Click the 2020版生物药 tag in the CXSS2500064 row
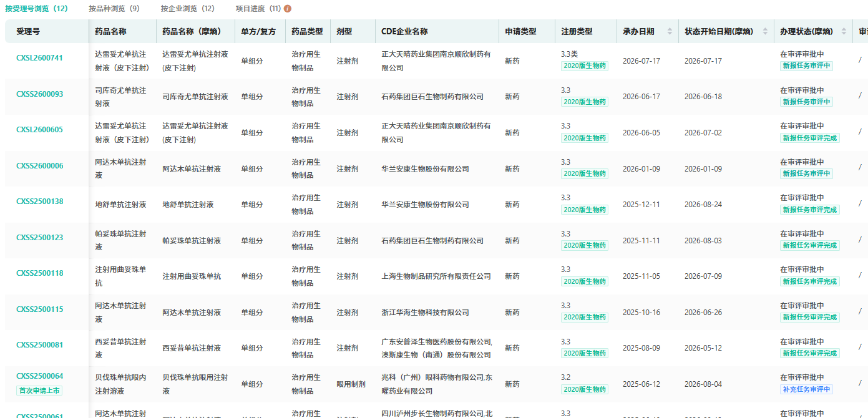 tap(585, 389)
